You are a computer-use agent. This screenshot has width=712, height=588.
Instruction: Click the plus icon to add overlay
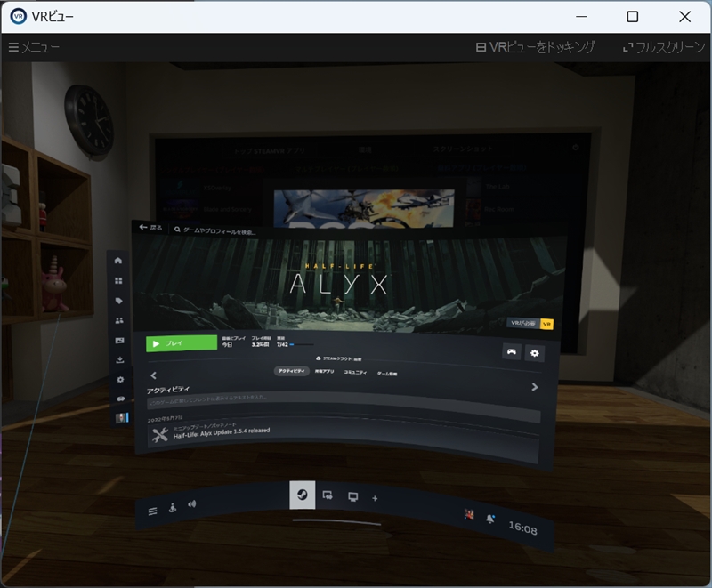tap(375, 499)
